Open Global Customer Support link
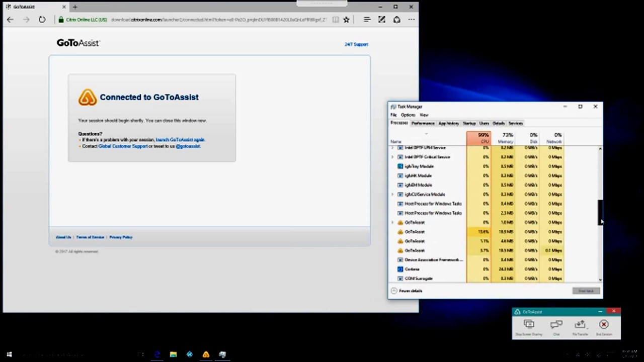Image resolution: width=644 pixels, height=362 pixels. click(123, 146)
